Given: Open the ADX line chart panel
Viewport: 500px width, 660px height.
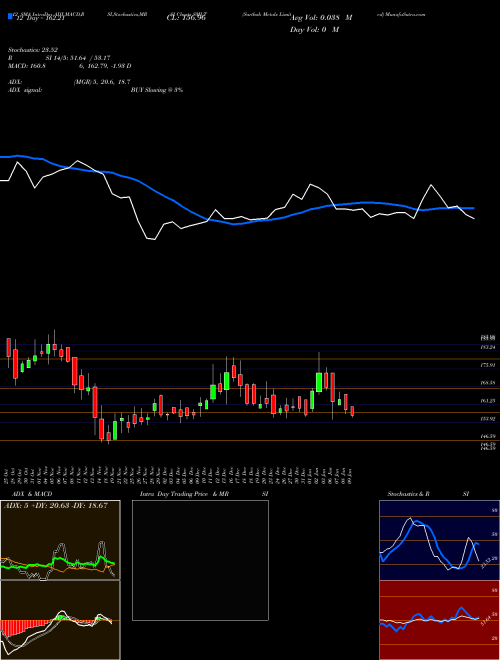Looking at the screenshot, I should click(60, 540).
